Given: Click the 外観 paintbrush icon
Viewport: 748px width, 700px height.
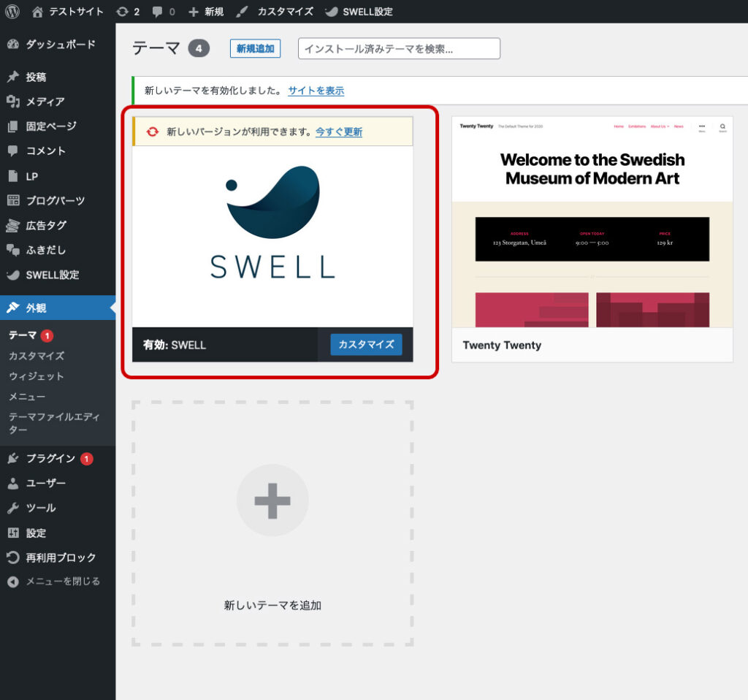Looking at the screenshot, I should point(13,308).
